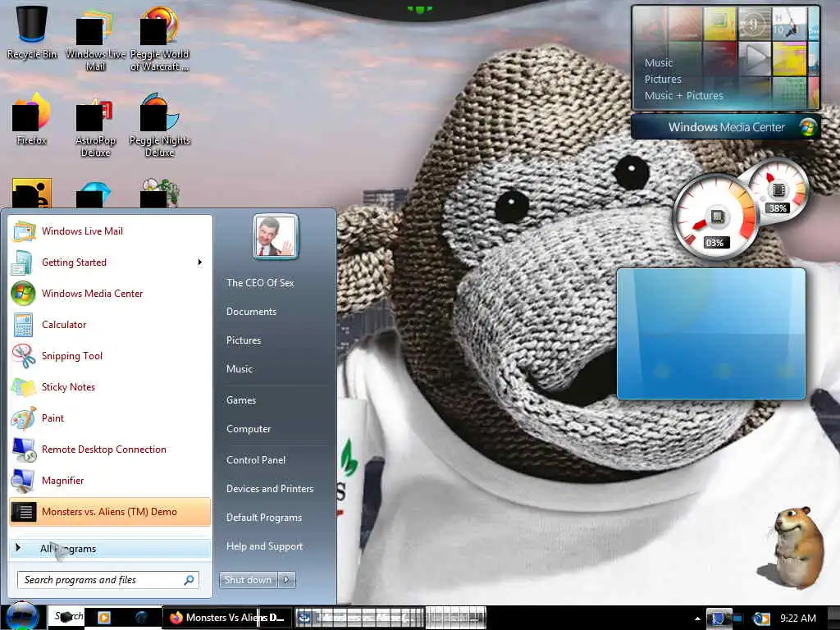This screenshot has width=840, height=630.
Task: Open Default Programs
Action: 264,518
